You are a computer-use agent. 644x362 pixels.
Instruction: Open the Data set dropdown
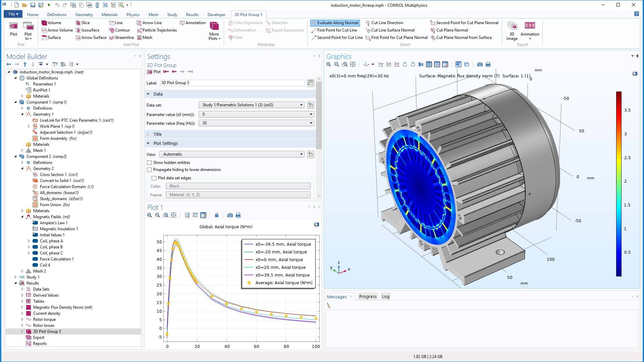click(301, 105)
